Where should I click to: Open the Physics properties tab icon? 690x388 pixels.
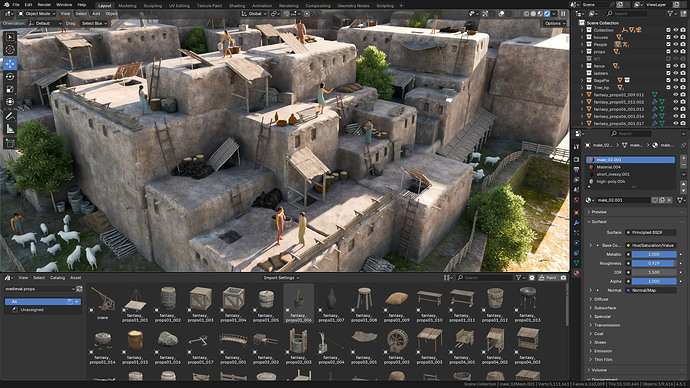tap(576, 243)
